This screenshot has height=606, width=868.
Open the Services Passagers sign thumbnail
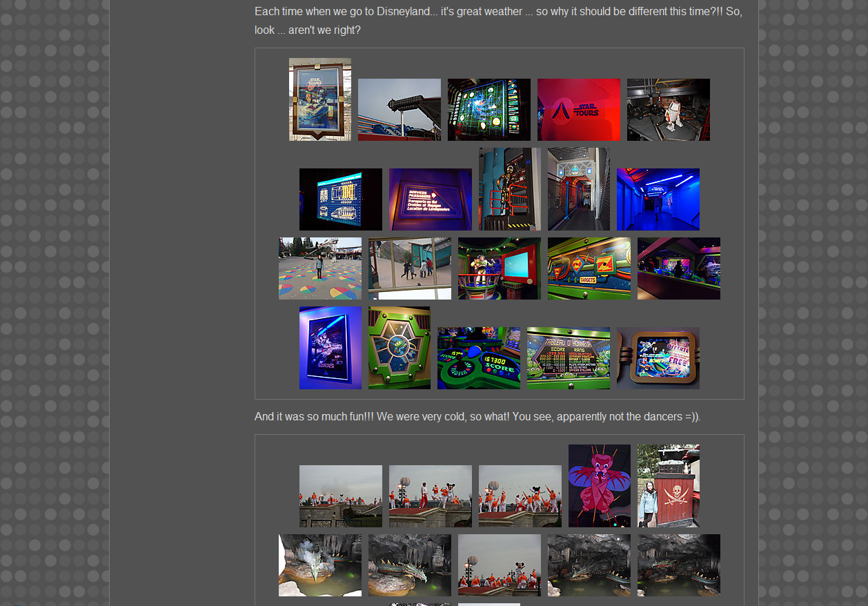click(430, 199)
